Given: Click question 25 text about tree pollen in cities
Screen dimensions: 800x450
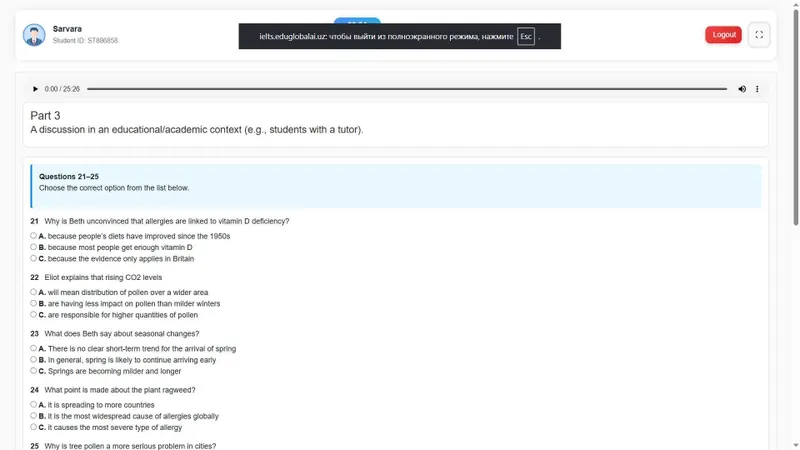Looking at the screenshot, I should (130, 445).
